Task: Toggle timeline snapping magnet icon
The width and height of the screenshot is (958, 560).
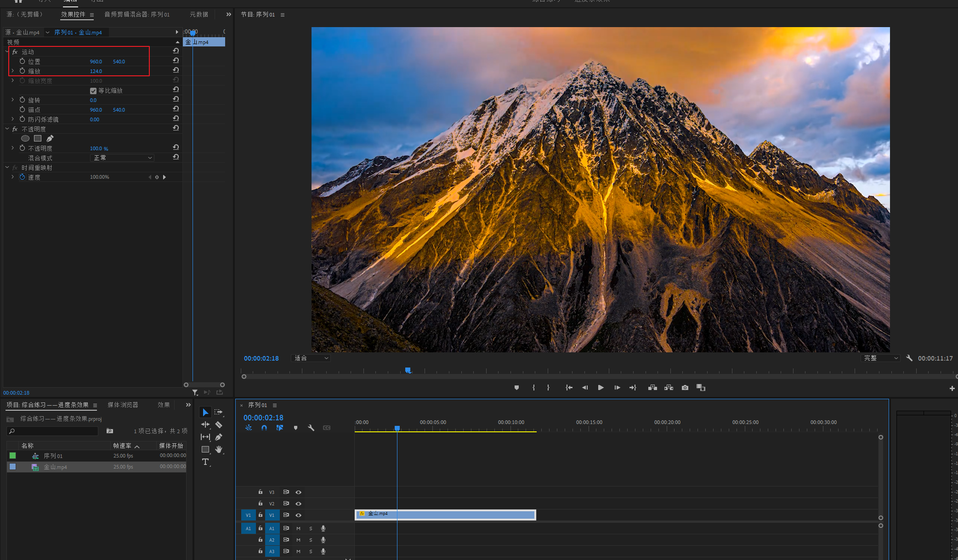Action: (264, 428)
